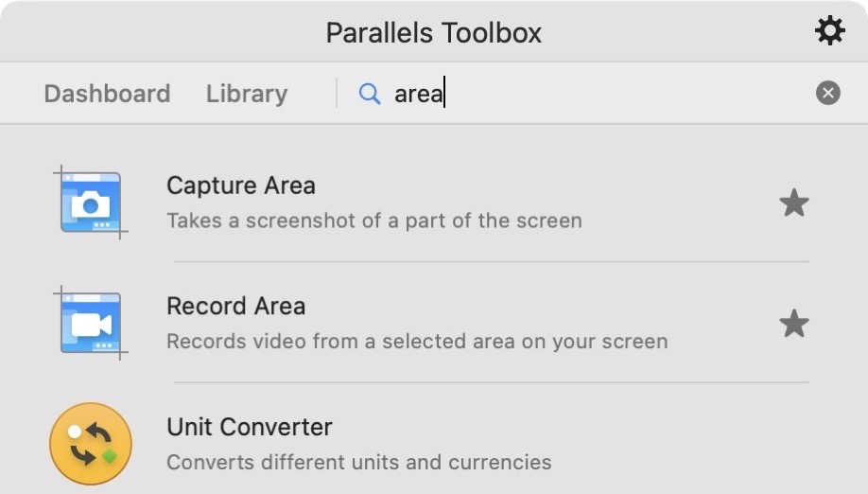Toggle the Record Area favorite star
868x494 pixels.
pyautogui.click(x=793, y=325)
